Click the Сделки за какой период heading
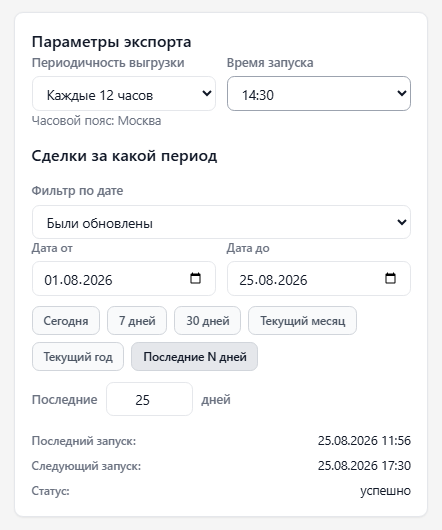The image size is (442, 530). point(124,156)
